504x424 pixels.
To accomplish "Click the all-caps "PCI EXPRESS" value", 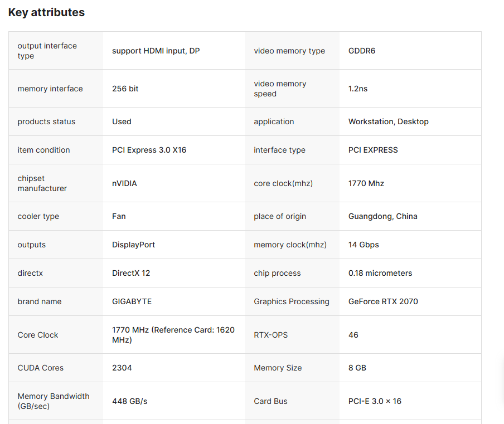I will point(373,150).
